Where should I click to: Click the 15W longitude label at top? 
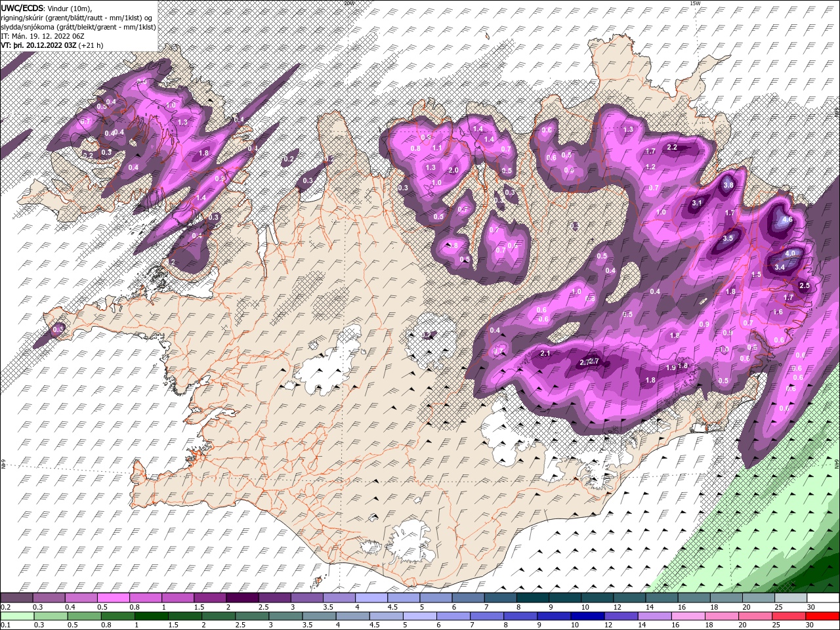click(x=695, y=3)
